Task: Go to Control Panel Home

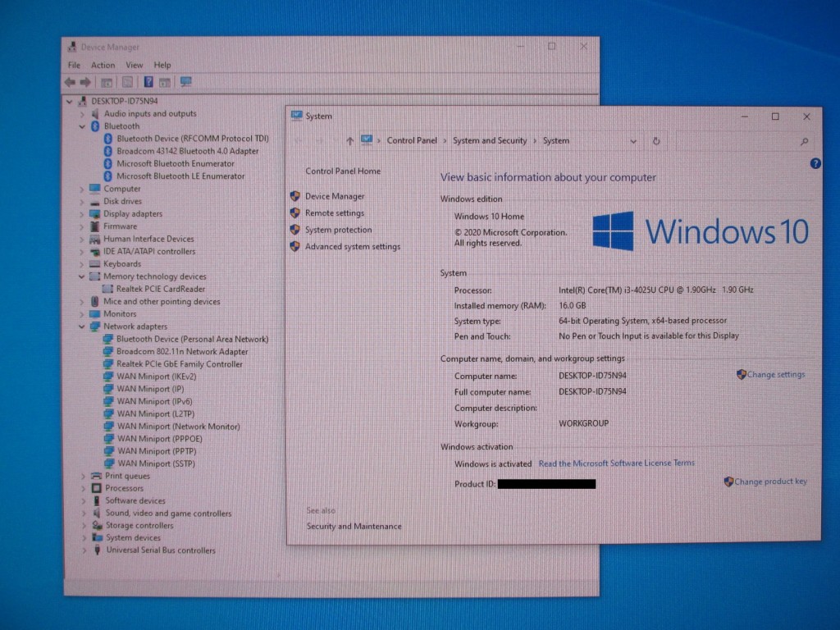Action: pyautogui.click(x=343, y=171)
